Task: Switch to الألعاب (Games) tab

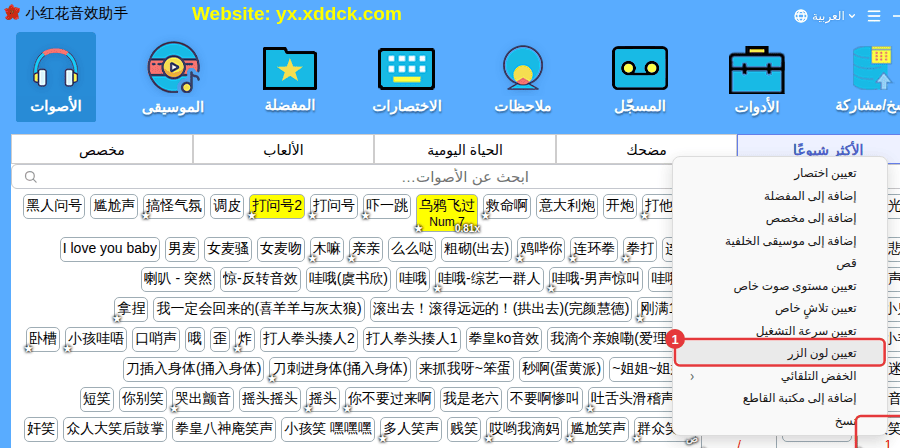Action: 283,150
